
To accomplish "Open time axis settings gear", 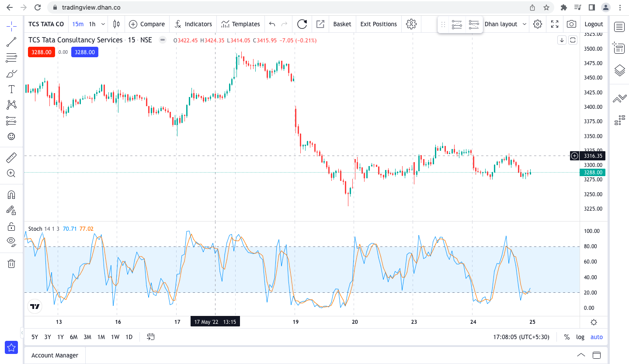I will [x=594, y=322].
